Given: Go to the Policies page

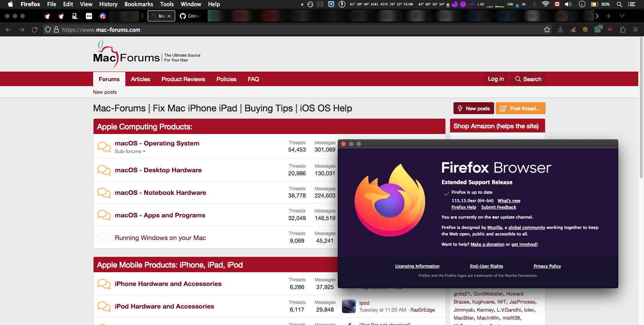Looking at the screenshot, I should [227, 79].
